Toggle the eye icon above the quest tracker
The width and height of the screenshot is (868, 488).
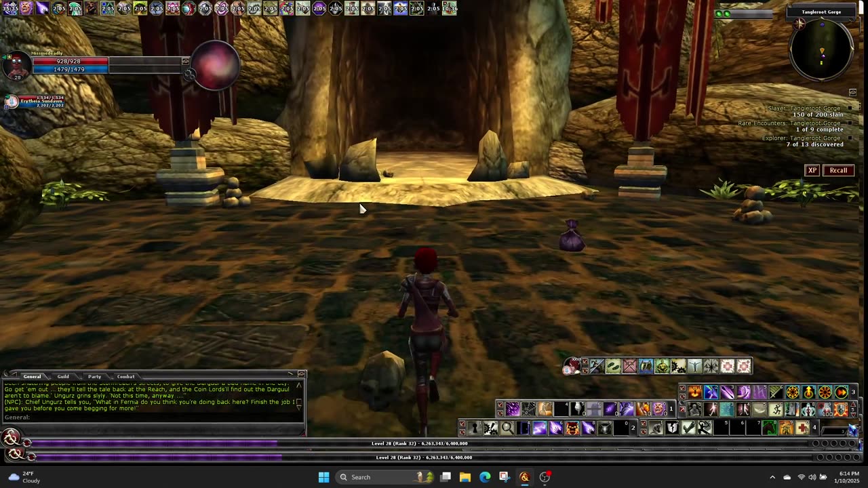tap(852, 92)
